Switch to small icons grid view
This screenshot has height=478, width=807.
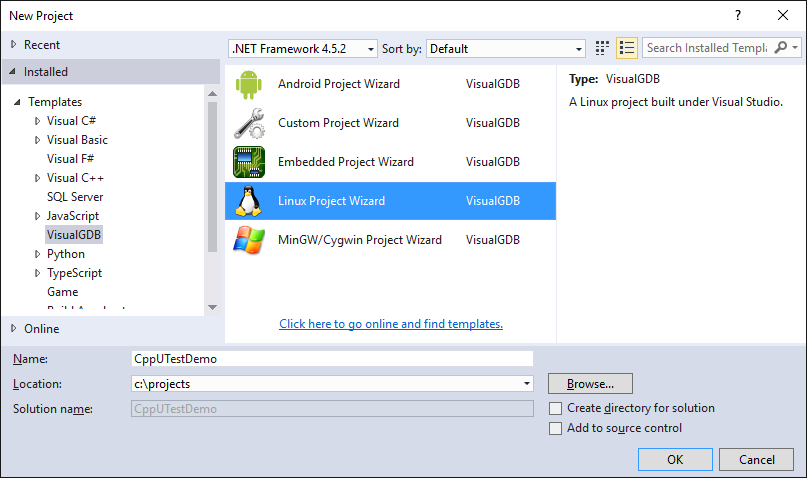click(x=602, y=48)
